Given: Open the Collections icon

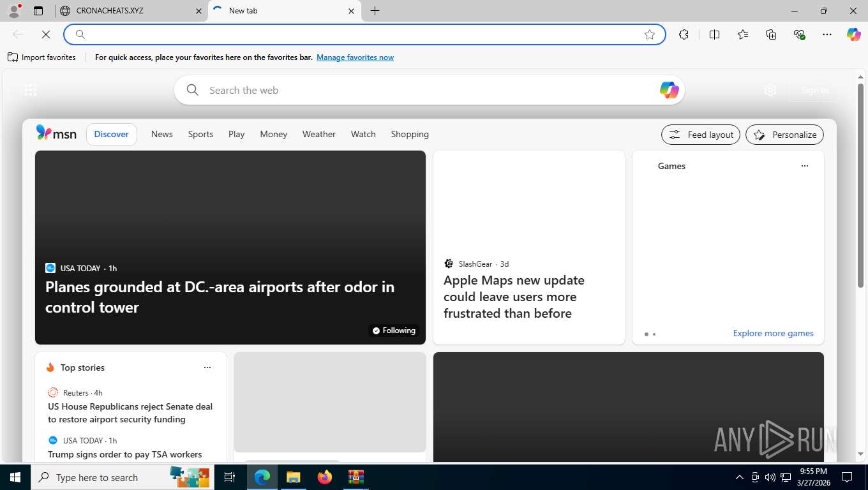Looking at the screenshot, I should pyautogui.click(x=771, y=34).
